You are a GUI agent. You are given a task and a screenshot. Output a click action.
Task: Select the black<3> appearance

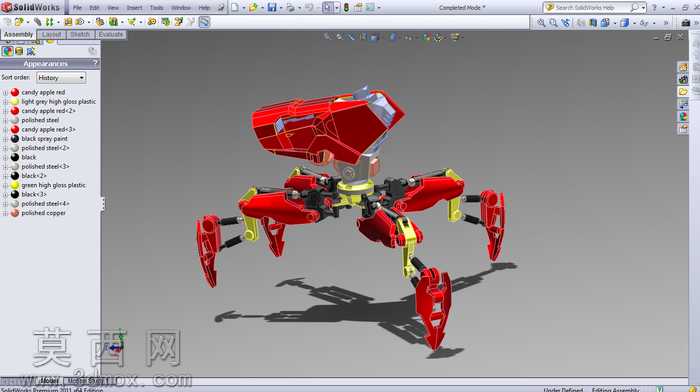[x=33, y=195]
